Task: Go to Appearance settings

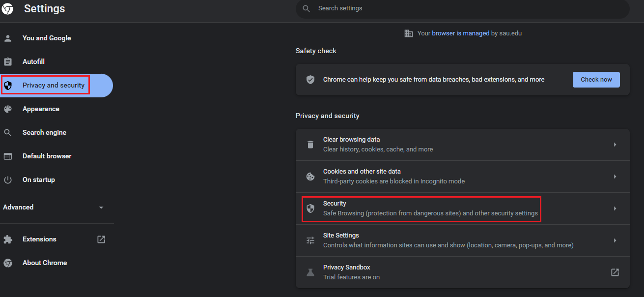Action: [41, 109]
